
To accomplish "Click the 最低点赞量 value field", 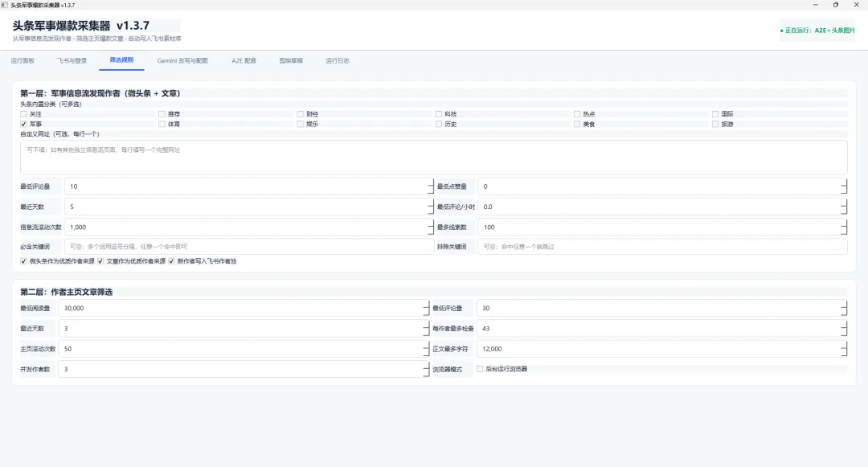I will [x=662, y=186].
